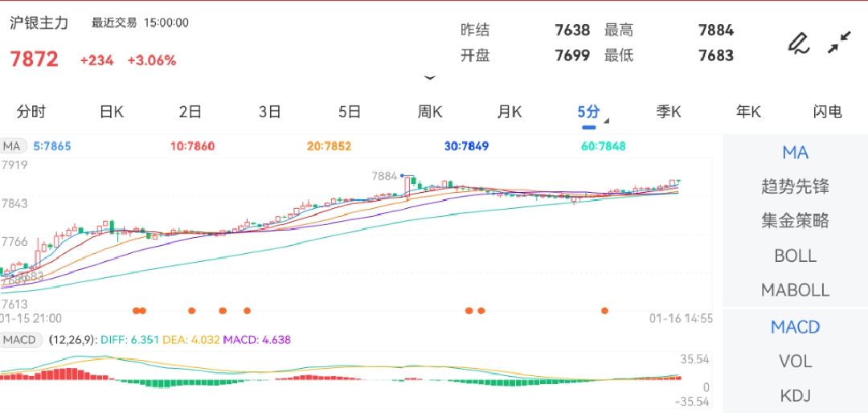The width and height of the screenshot is (868, 413).
Task: Click the +3.06% change percentage
Action: coord(152,60)
